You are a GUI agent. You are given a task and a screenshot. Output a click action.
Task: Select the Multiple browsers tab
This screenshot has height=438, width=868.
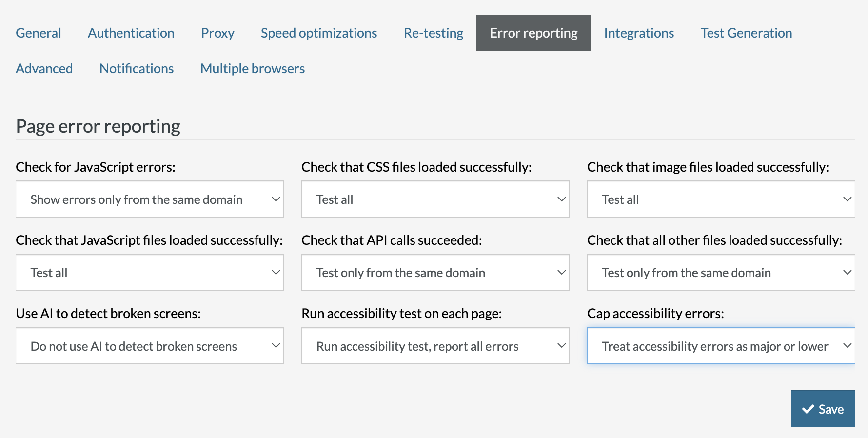[x=253, y=69]
